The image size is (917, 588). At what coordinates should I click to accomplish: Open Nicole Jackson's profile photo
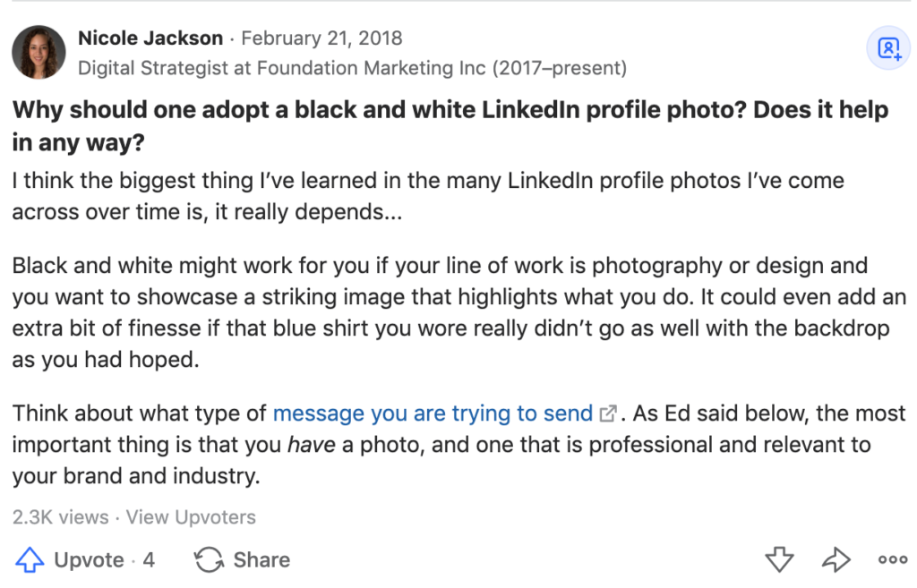[x=39, y=52]
